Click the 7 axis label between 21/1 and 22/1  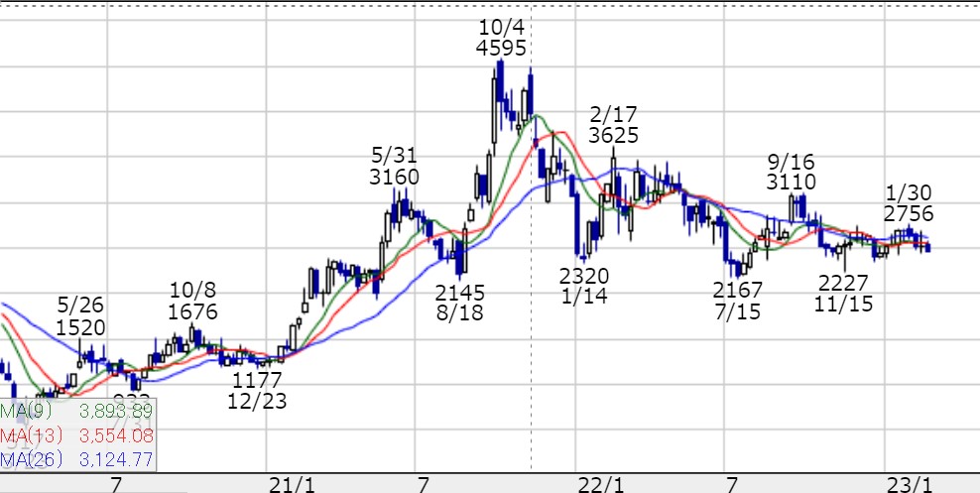coord(424,483)
